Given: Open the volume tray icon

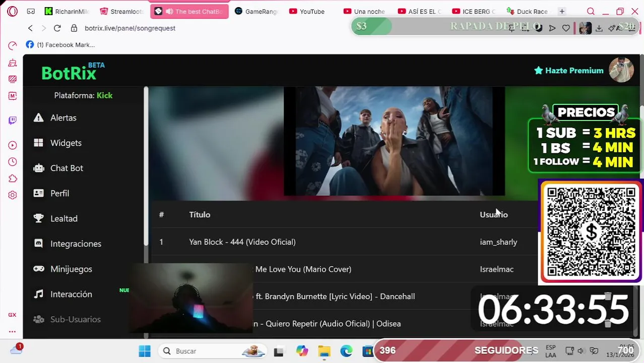Looking at the screenshot, I should pyautogui.click(x=581, y=351).
